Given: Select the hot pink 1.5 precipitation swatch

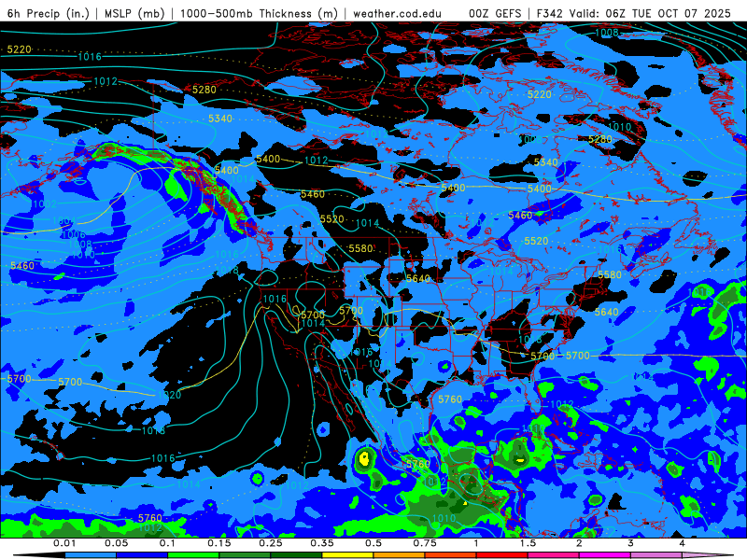Looking at the screenshot, I should point(554,555).
